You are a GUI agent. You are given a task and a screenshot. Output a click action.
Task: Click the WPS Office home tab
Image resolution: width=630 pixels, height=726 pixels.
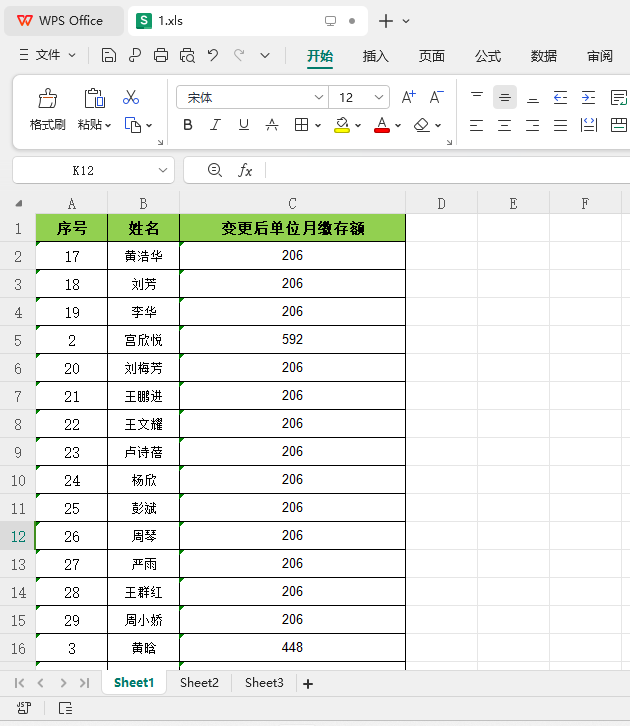click(x=64, y=21)
